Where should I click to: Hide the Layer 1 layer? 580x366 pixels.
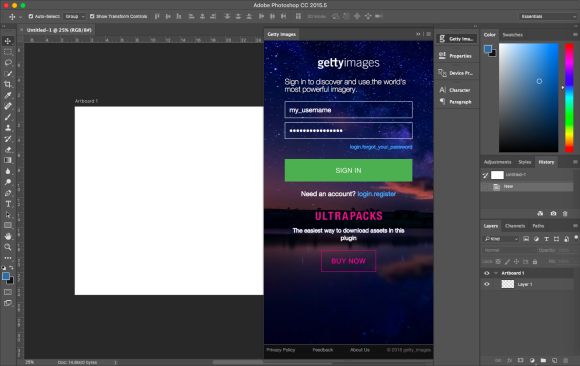pyautogui.click(x=486, y=284)
